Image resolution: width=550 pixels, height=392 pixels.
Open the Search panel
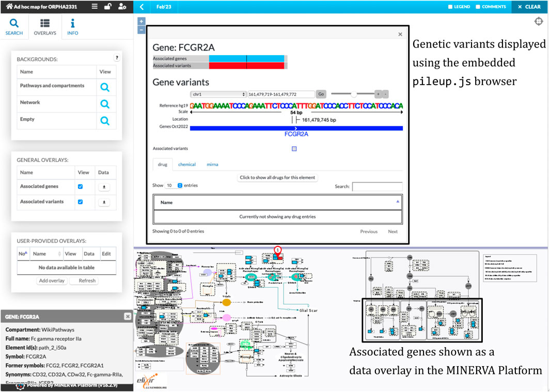(14, 27)
